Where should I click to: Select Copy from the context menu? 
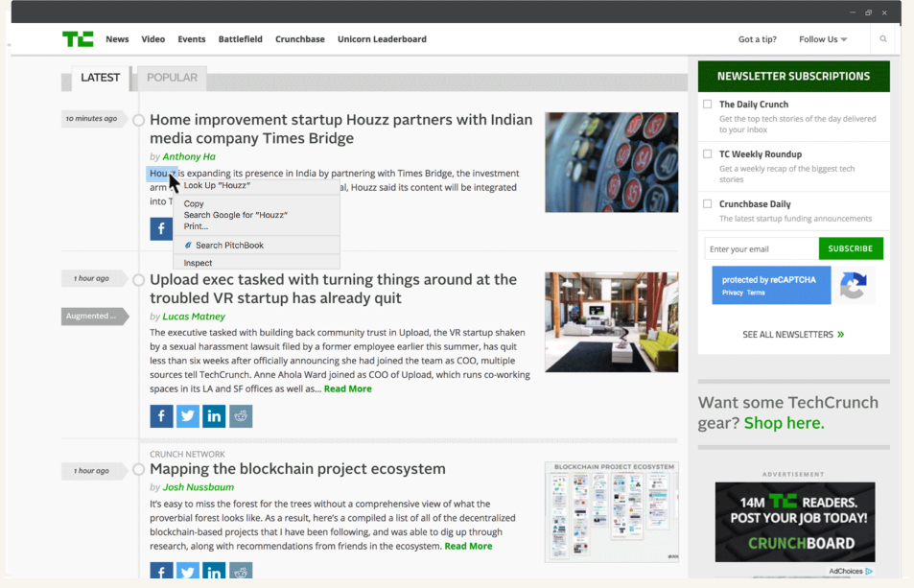194,203
